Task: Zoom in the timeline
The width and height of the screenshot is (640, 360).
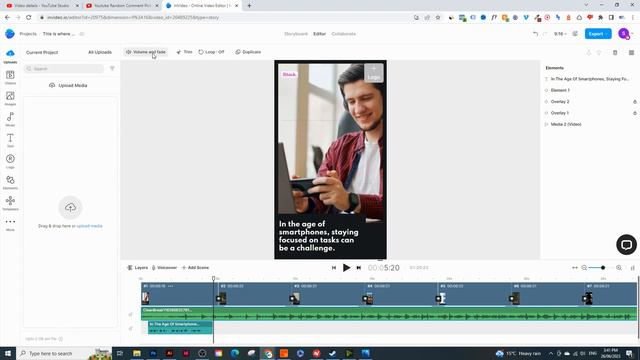Action: click(x=619, y=268)
